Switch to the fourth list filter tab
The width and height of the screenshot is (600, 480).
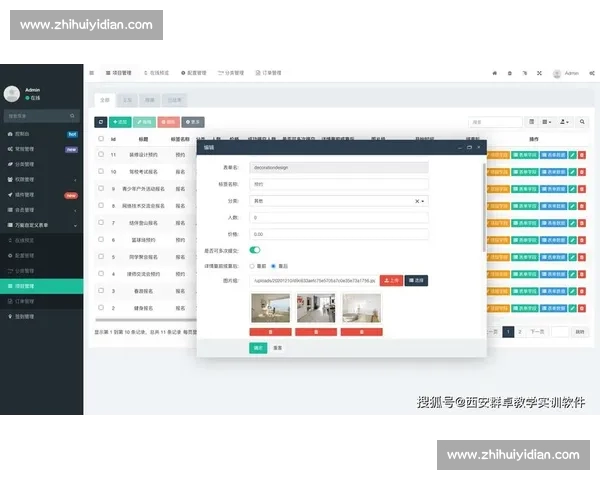pos(174,100)
